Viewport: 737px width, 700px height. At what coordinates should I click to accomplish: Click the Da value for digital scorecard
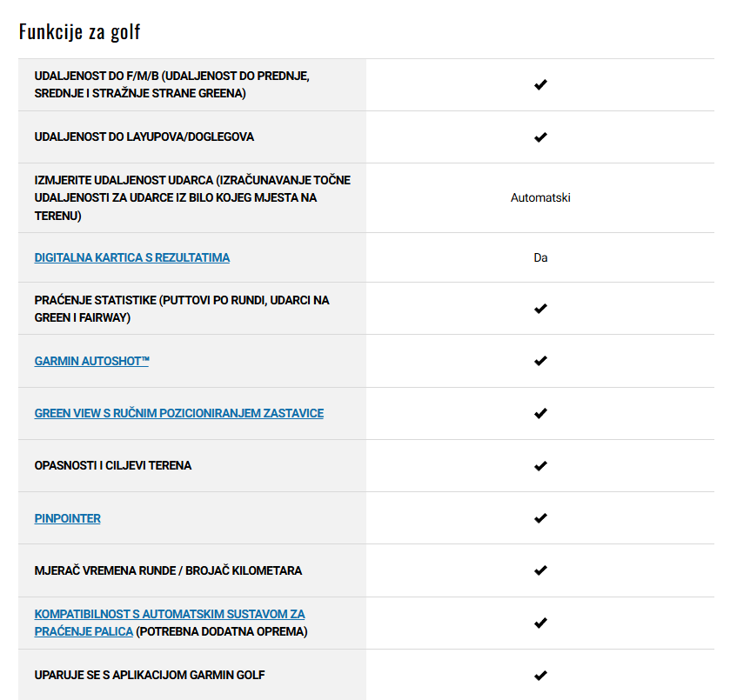coord(540,257)
